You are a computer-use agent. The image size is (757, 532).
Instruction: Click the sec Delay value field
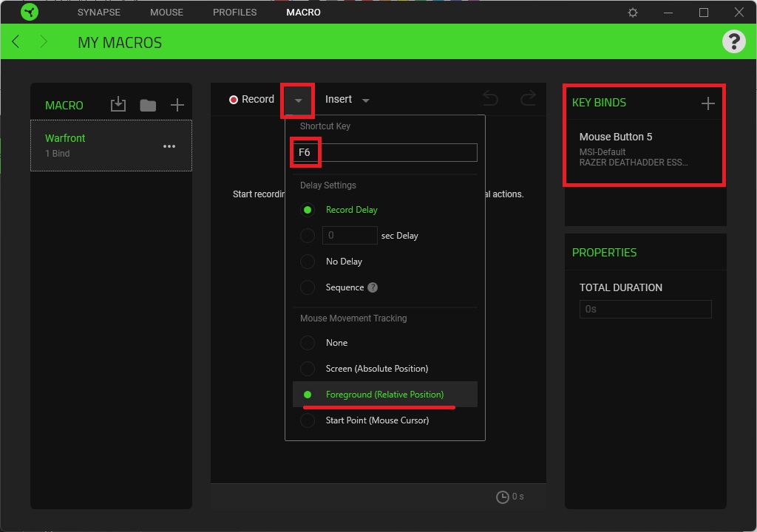(x=350, y=236)
